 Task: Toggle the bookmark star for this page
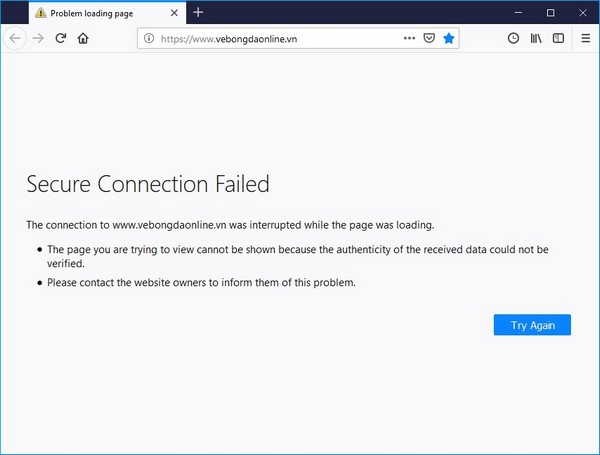(449, 38)
